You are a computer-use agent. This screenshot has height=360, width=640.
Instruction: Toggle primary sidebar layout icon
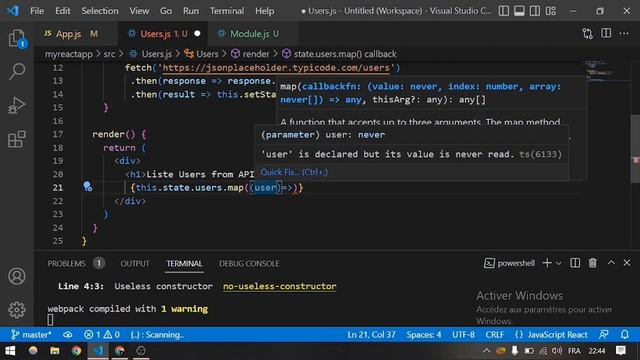(x=504, y=11)
